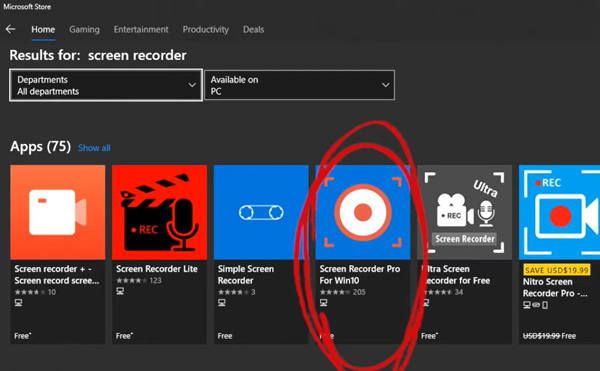Open Screen Recorder Pro For Win10 icon
This screenshot has width=600, height=371.
(x=363, y=212)
